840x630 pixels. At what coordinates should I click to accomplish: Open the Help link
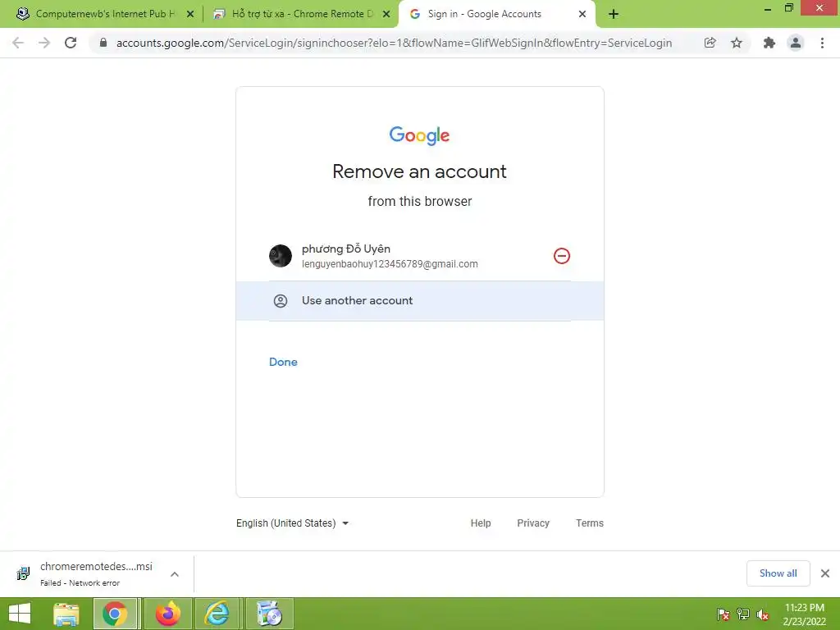pyautogui.click(x=481, y=523)
